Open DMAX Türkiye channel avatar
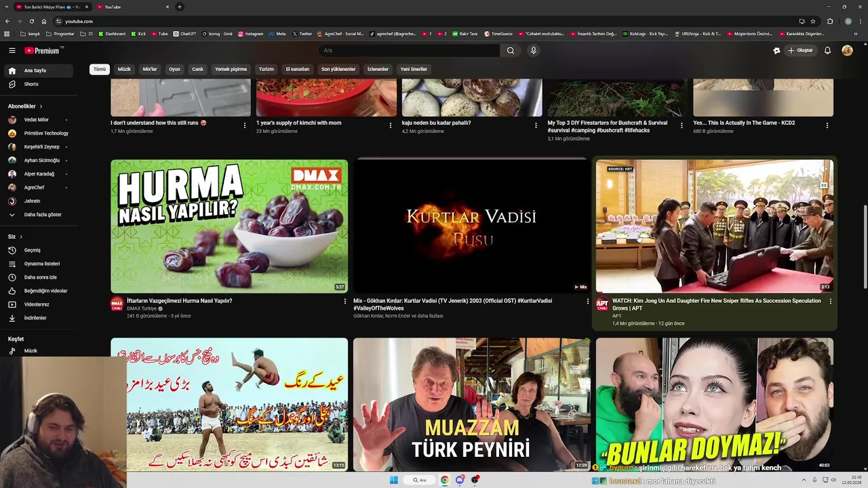This screenshot has width=868, height=488. tap(117, 304)
